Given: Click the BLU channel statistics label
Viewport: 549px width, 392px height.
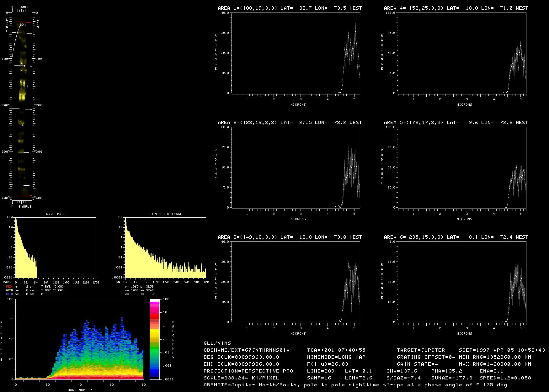Looking at the screenshot, I should click(x=9, y=294).
